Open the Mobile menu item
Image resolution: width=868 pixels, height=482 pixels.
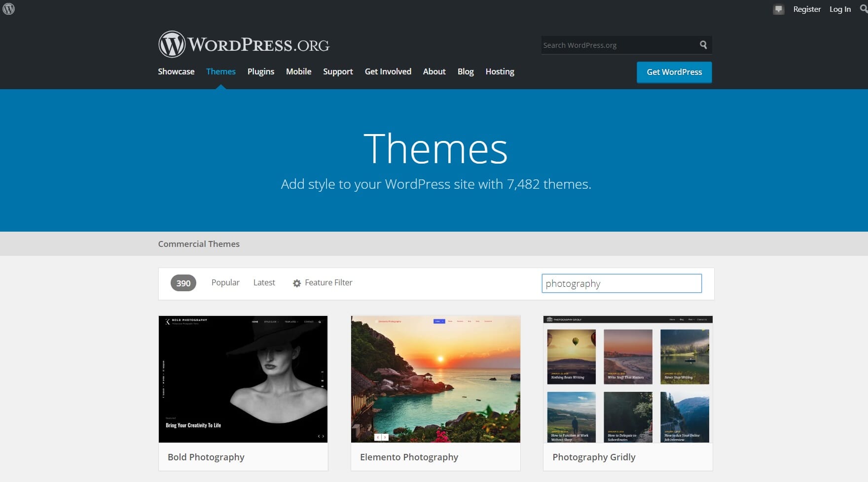298,71
